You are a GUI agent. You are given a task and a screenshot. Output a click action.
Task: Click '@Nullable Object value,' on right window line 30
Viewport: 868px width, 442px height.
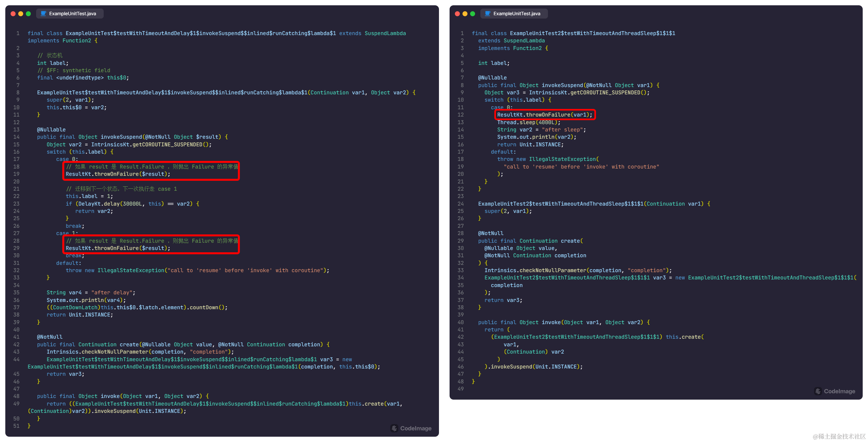pos(520,248)
